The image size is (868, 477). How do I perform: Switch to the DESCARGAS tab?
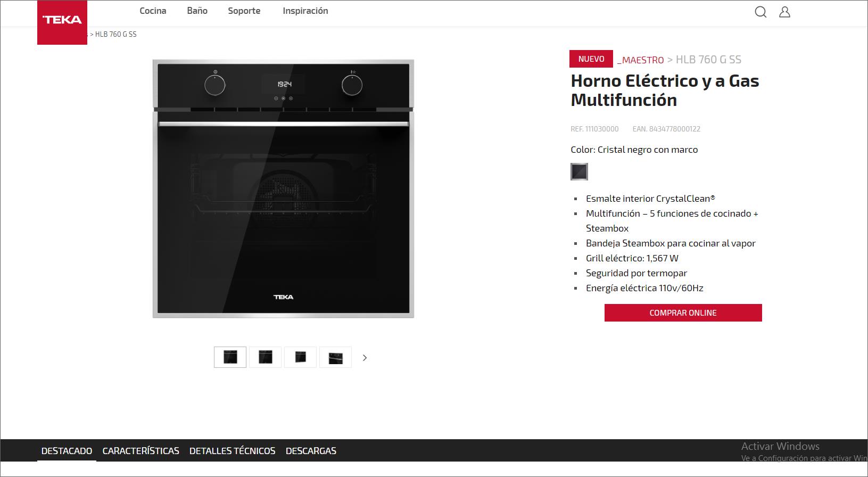[x=311, y=451]
